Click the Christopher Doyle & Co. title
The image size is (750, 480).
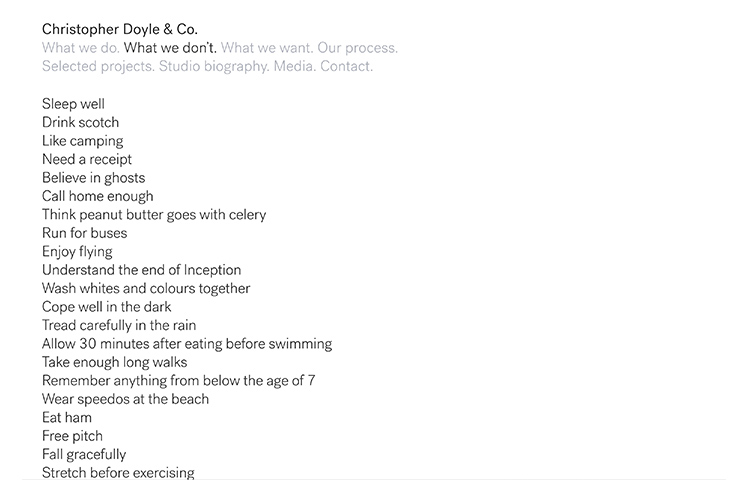tap(120, 29)
